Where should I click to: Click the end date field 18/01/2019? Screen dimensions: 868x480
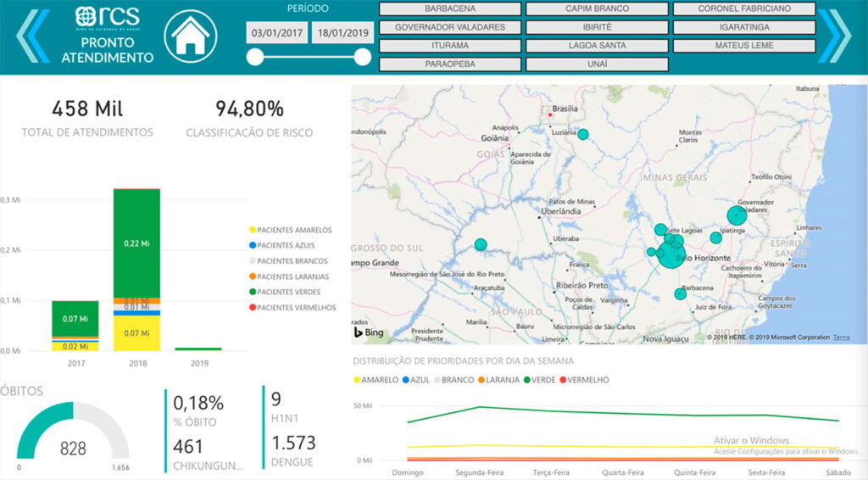point(342,33)
